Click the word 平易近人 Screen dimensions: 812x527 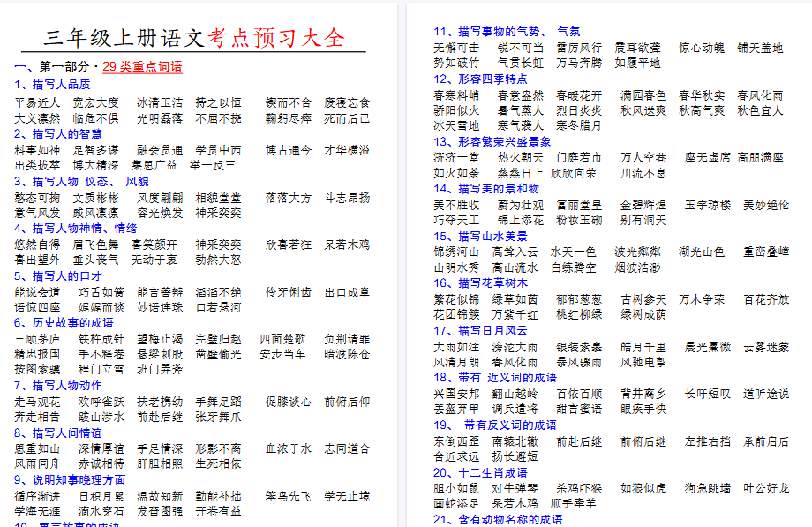pyautogui.click(x=40, y=101)
